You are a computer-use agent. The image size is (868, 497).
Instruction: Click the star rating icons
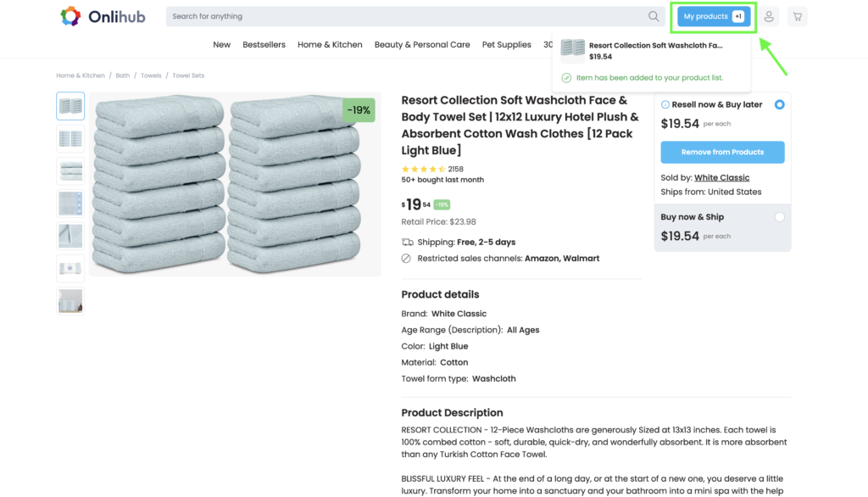423,170
